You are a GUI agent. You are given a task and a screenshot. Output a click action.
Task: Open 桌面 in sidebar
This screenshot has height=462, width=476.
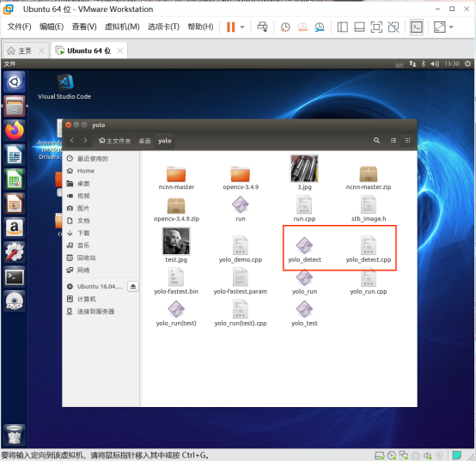pos(101,184)
